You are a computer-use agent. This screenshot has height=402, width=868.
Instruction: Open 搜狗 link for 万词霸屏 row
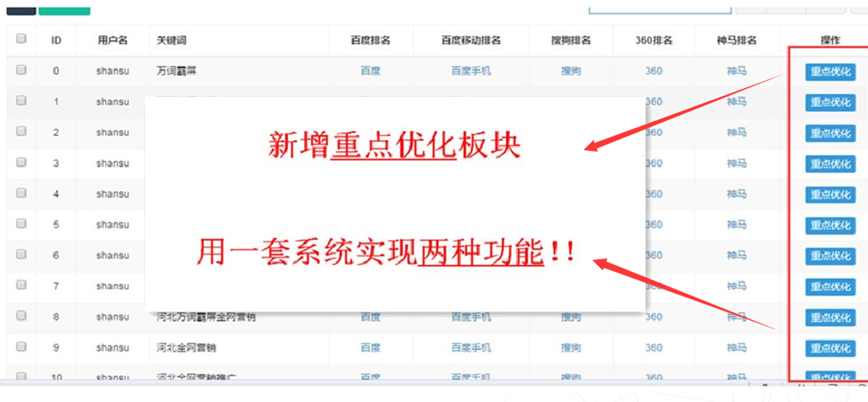pyautogui.click(x=571, y=71)
